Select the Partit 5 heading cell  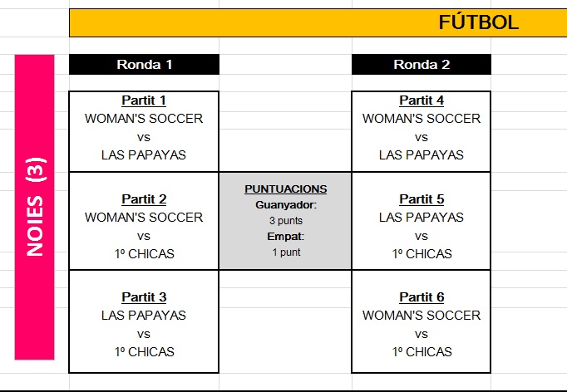(422, 199)
